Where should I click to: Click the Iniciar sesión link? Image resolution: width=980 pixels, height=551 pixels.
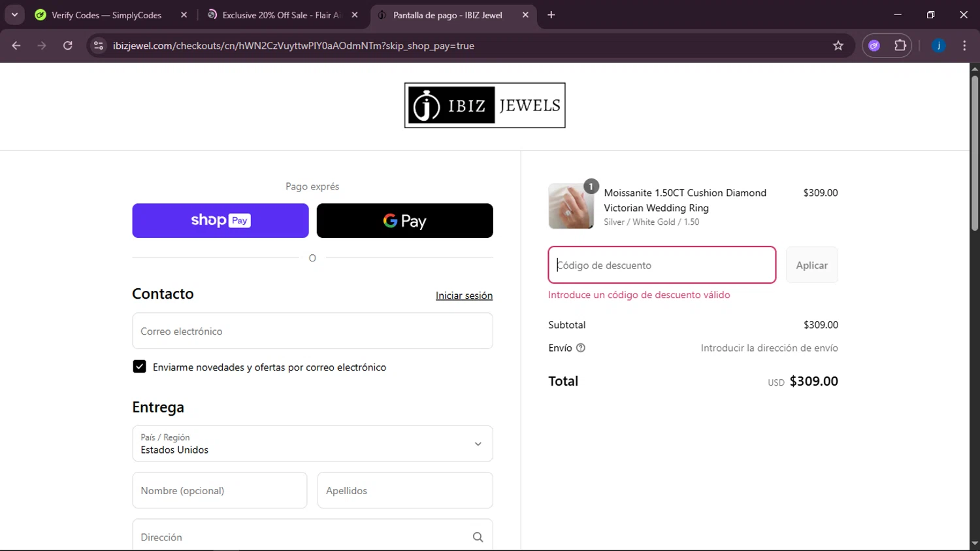tap(464, 295)
